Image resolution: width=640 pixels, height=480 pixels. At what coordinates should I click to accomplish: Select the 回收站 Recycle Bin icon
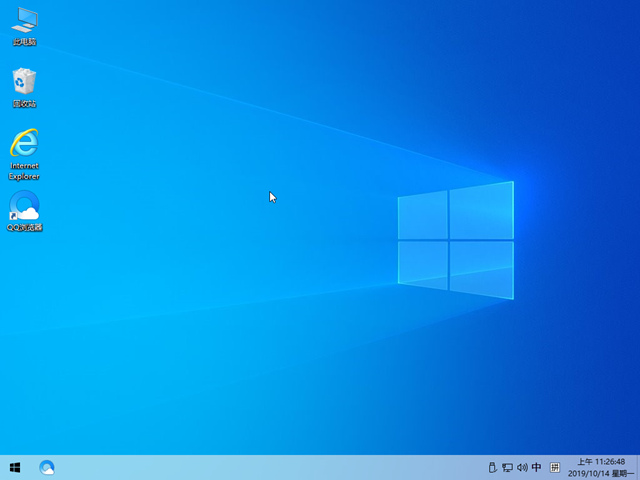click(x=24, y=81)
